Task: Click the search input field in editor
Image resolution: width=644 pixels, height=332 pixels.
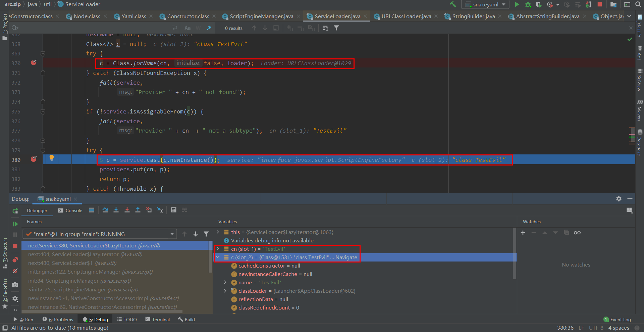Action: coord(94,28)
